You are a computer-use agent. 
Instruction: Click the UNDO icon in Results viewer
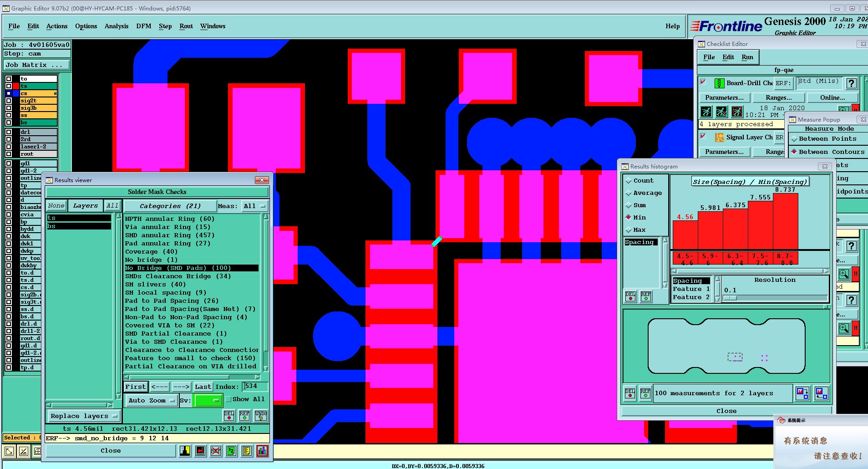coord(260,415)
